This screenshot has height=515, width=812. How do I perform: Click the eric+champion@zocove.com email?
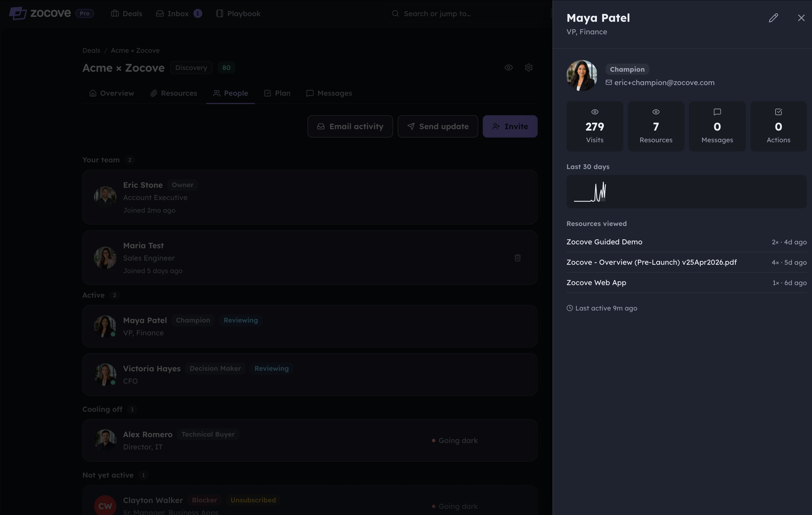coord(664,83)
